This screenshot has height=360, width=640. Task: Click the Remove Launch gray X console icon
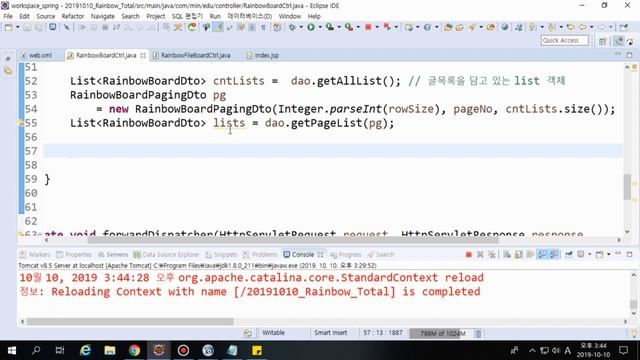click(480, 255)
